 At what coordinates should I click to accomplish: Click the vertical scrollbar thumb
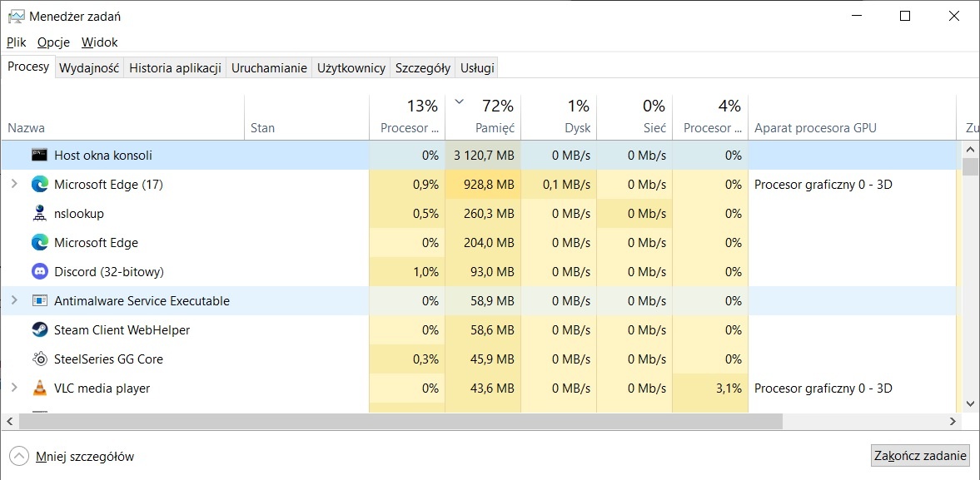[970, 166]
